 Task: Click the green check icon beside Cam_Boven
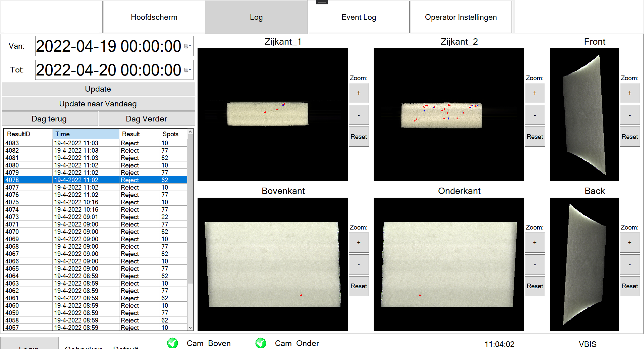[172, 343]
